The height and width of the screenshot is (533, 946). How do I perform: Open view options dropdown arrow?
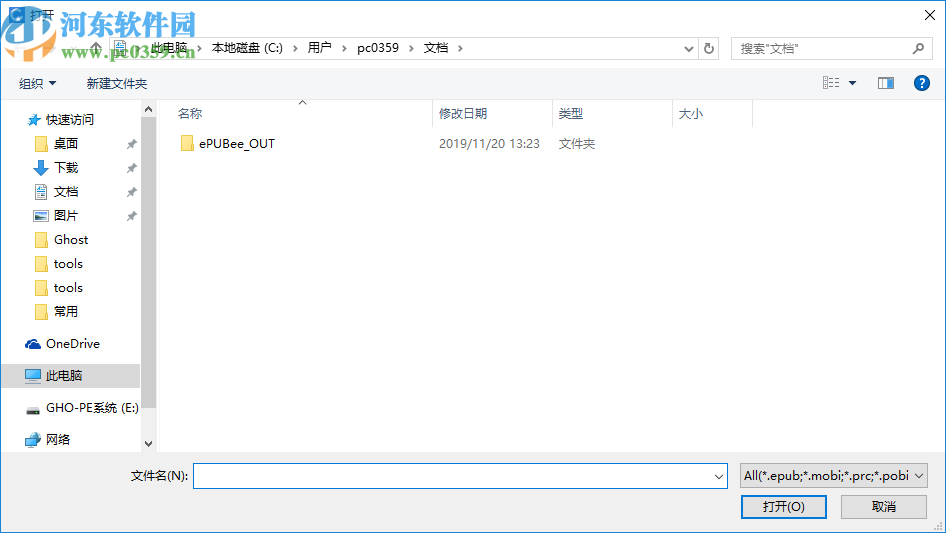[852, 83]
